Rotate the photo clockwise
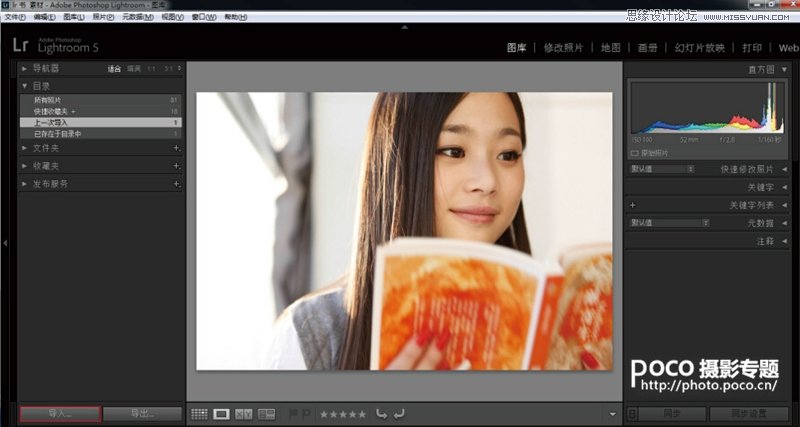800x427 pixels. coord(398,414)
